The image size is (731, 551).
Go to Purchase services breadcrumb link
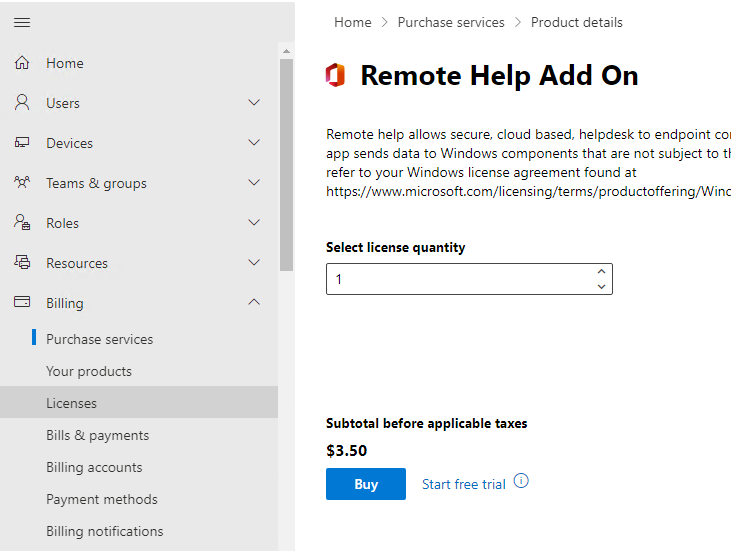click(x=451, y=22)
